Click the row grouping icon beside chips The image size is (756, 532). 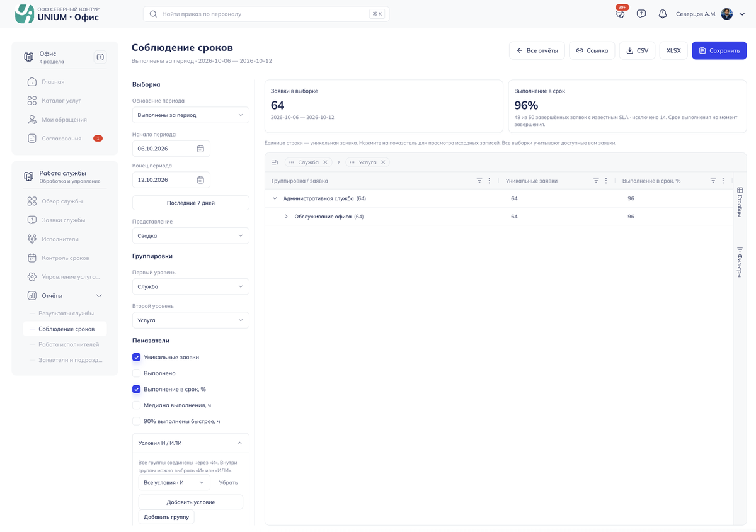point(275,162)
